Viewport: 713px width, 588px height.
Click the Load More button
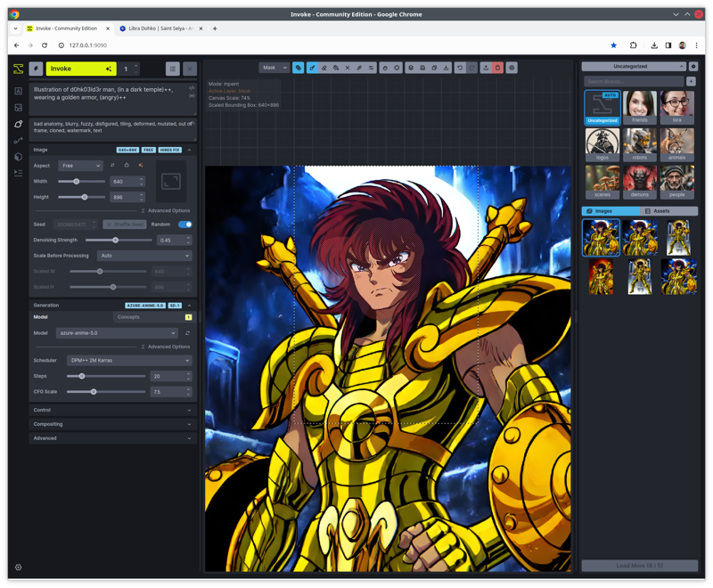pyautogui.click(x=640, y=565)
